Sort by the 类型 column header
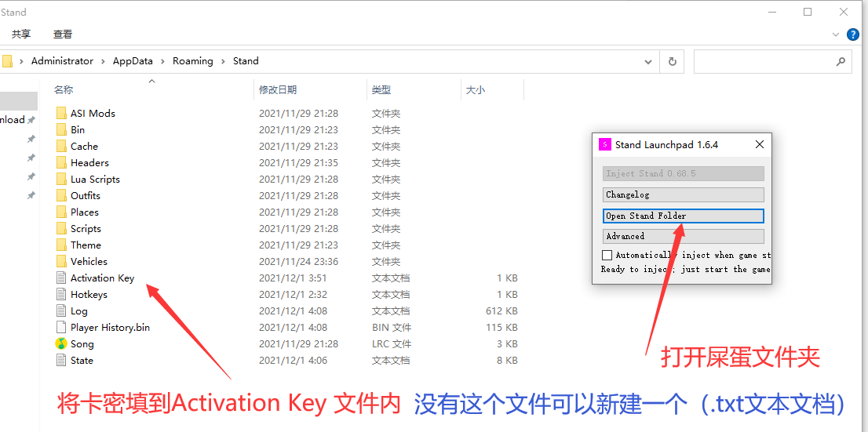The image size is (868, 432). [x=381, y=89]
